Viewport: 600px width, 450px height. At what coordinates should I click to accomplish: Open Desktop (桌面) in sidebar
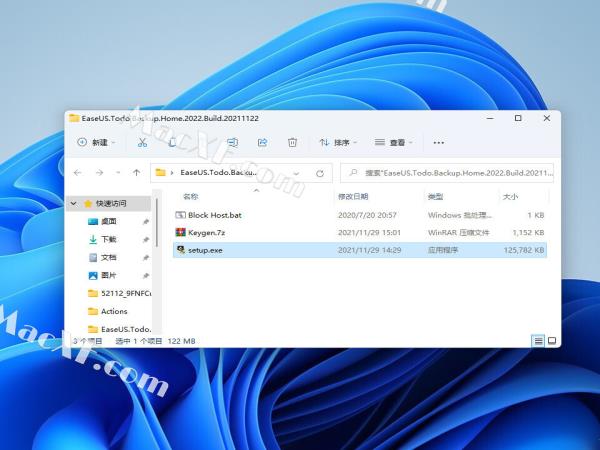(109, 221)
